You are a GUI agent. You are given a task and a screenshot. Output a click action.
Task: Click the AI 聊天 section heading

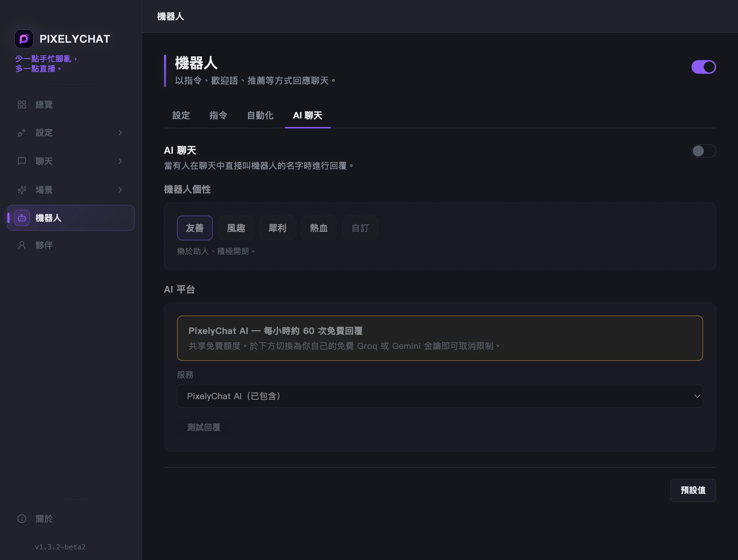point(180,150)
